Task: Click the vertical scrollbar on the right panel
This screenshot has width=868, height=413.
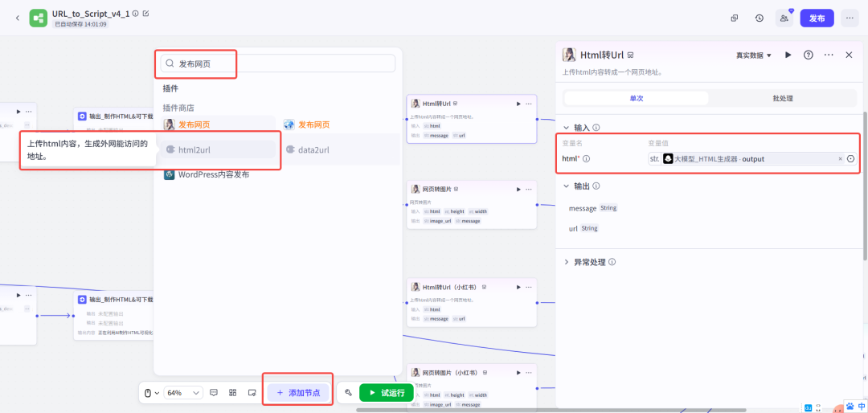Action: point(865,186)
